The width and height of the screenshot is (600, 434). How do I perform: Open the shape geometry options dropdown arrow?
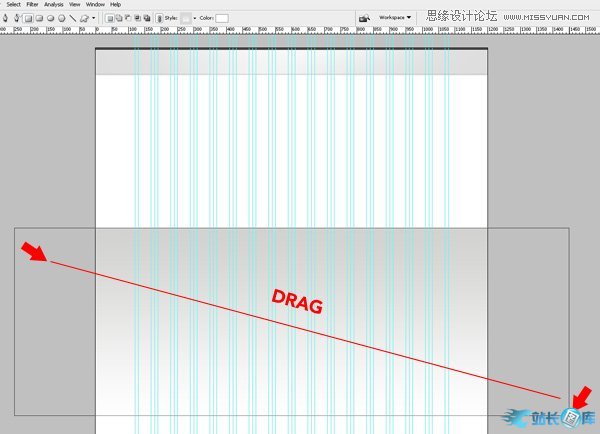tap(94, 18)
